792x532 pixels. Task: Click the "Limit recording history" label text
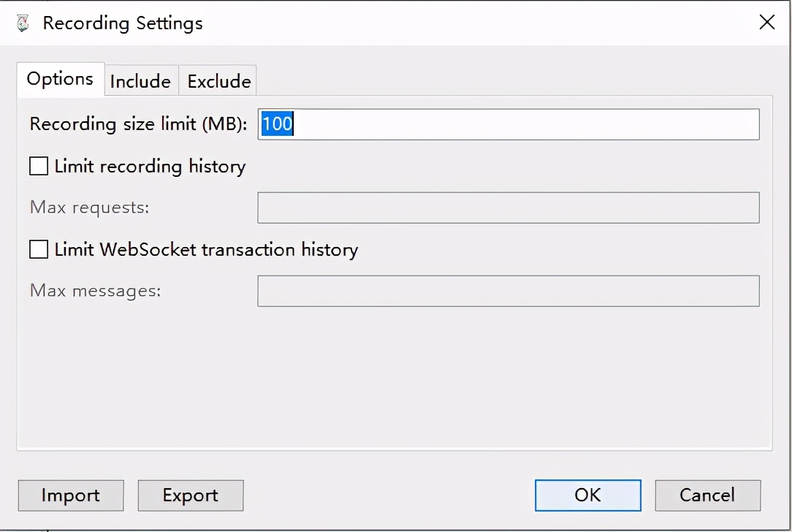(150, 167)
